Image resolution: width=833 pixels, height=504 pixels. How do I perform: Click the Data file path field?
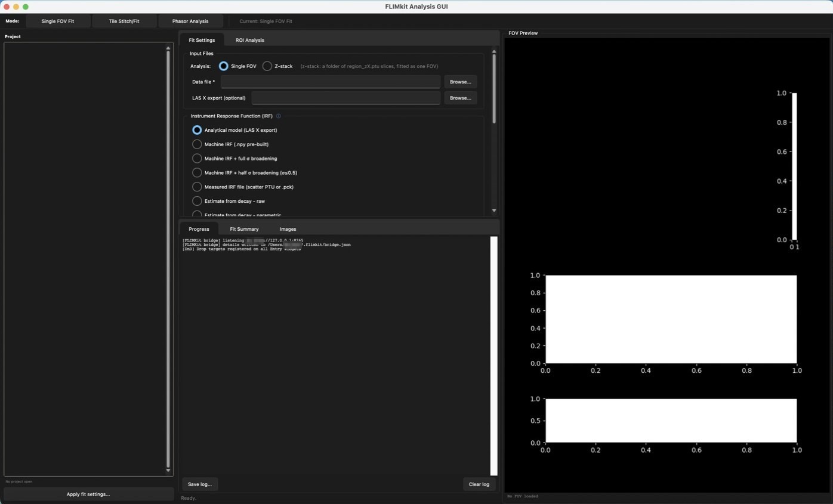point(331,82)
